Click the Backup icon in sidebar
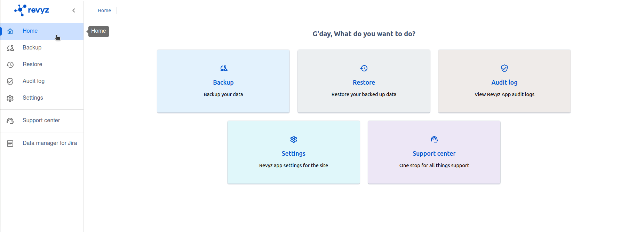 [10, 48]
